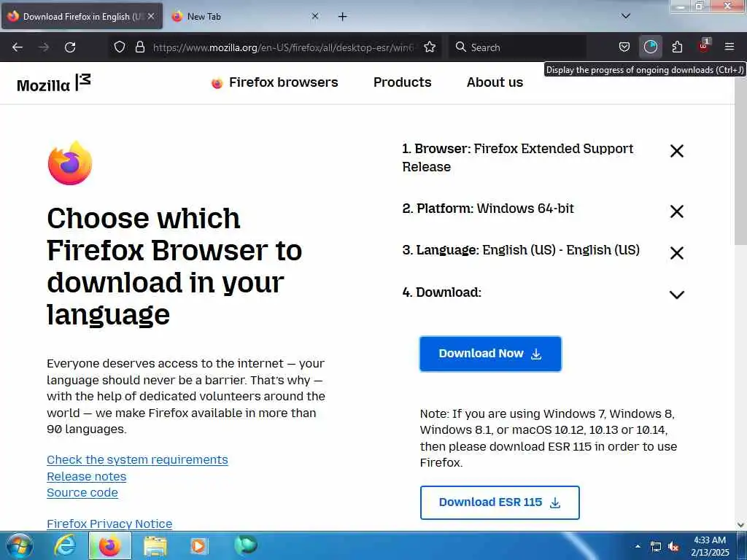Open the Products menu

tap(402, 82)
